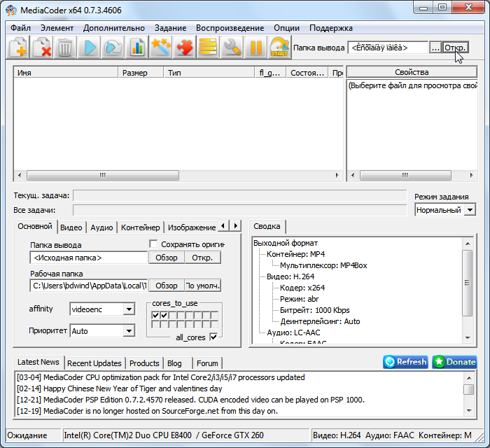Open the Products tab
Image resolution: width=490 pixels, height=448 pixels.
click(144, 363)
